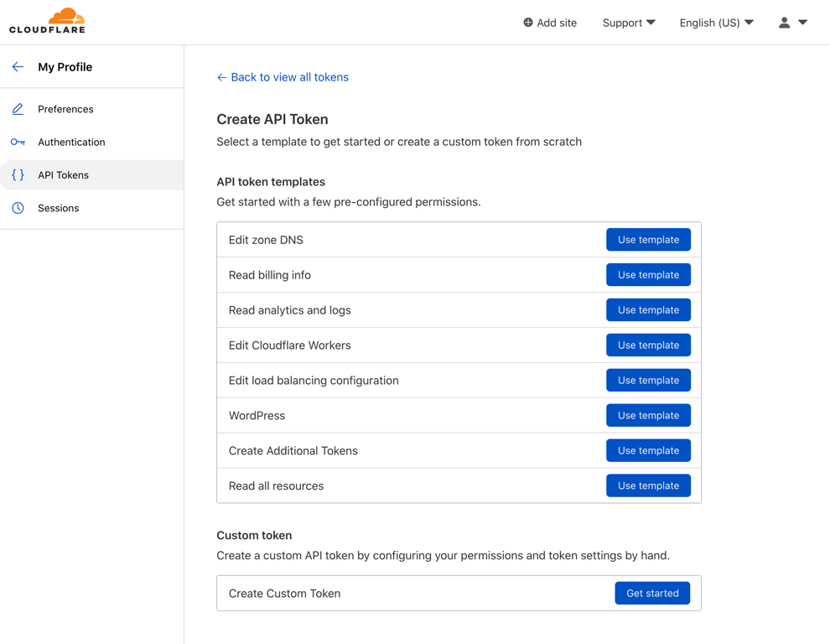Open the Support dropdown menu
Image resolution: width=830 pixels, height=644 pixels.
[x=629, y=23]
